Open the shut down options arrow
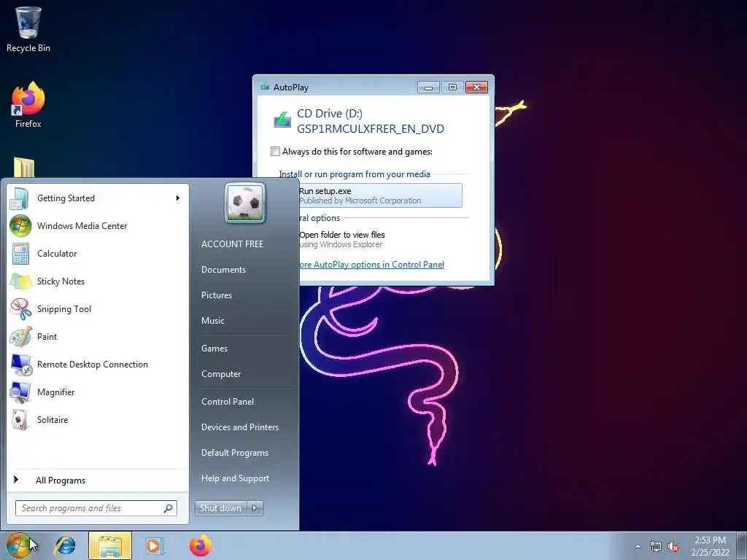 [x=255, y=508]
